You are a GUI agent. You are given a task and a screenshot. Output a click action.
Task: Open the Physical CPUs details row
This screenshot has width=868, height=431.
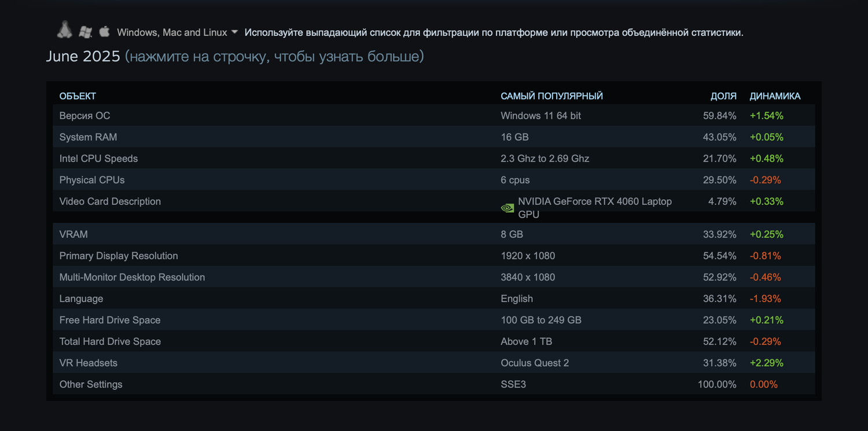[x=92, y=180]
